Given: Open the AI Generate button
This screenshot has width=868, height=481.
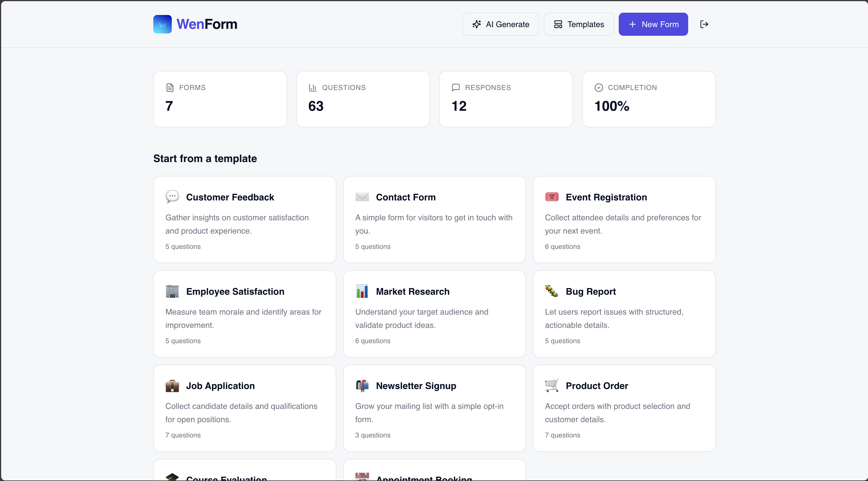Looking at the screenshot, I should click(500, 24).
